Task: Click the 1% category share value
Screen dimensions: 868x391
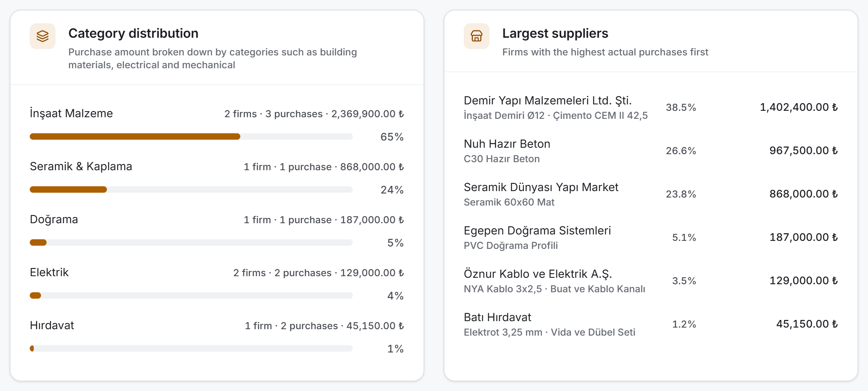Action: pos(395,349)
